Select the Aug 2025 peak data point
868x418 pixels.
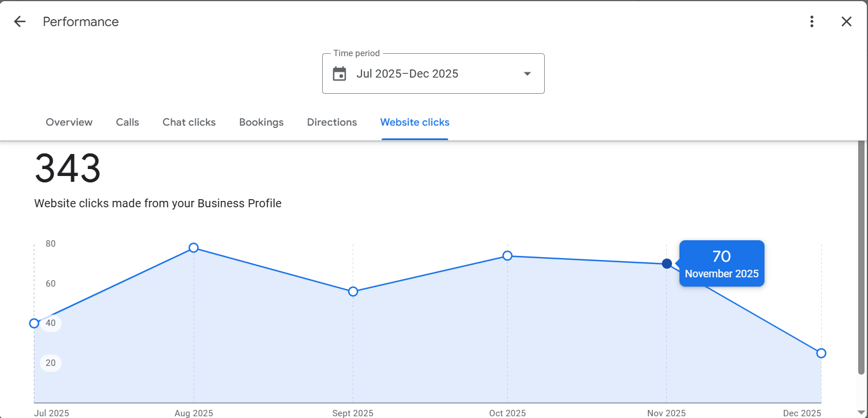tap(194, 248)
